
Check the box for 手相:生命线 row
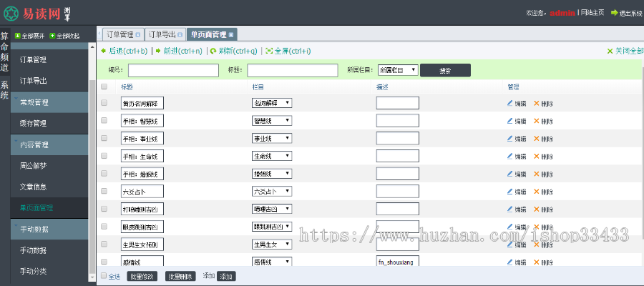point(104,156)
